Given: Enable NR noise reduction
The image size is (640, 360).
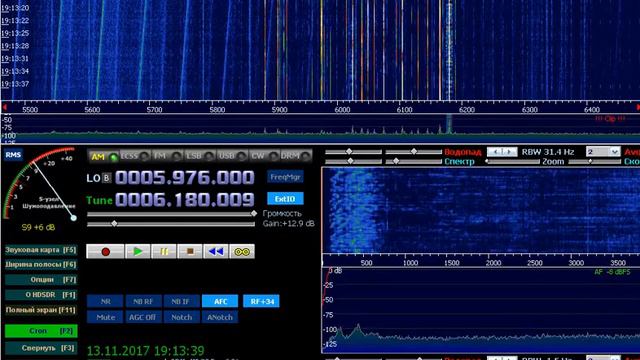Looking at the screenshot, I should 105,302.
